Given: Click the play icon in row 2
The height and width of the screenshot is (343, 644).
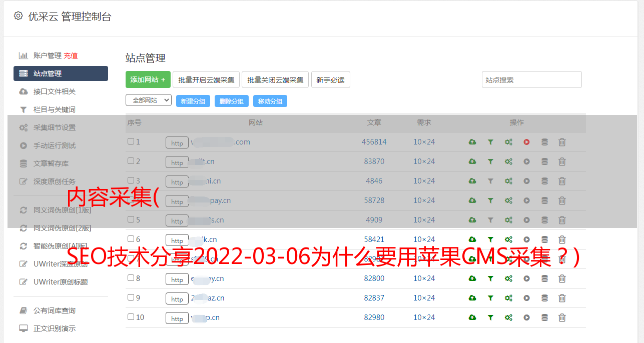Looking at the screenshot, I should click(526, 161).
